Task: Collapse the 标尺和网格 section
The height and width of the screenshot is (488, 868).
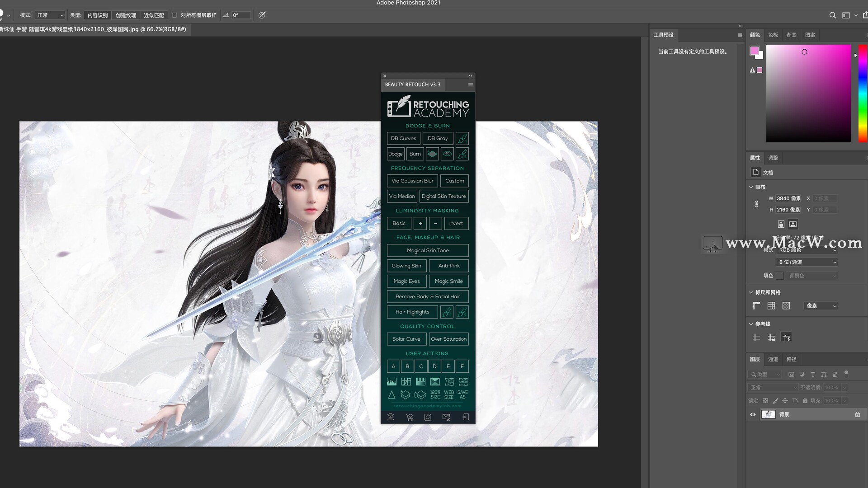Action: click(751, 292)
